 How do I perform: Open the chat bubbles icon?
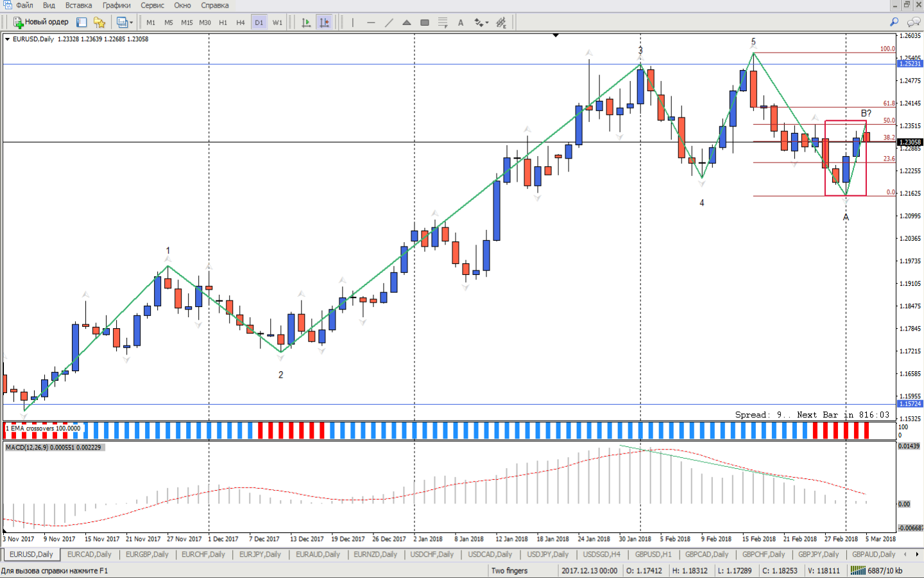pos(914,22)
